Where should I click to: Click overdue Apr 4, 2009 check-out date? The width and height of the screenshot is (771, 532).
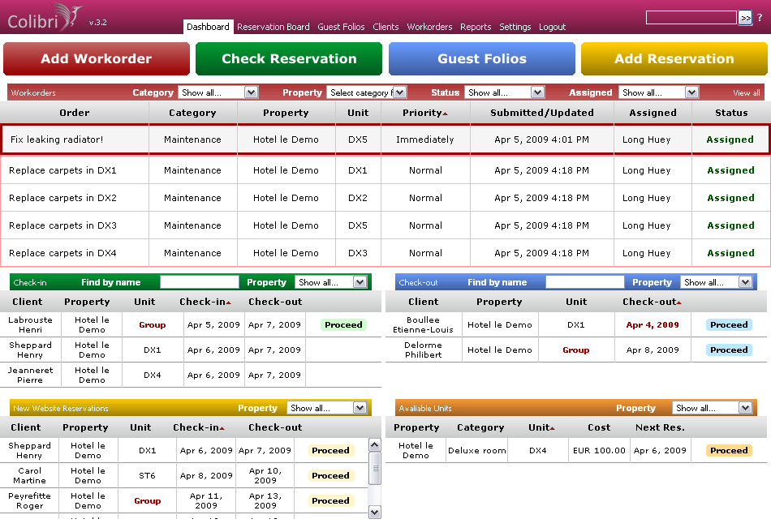653,324
